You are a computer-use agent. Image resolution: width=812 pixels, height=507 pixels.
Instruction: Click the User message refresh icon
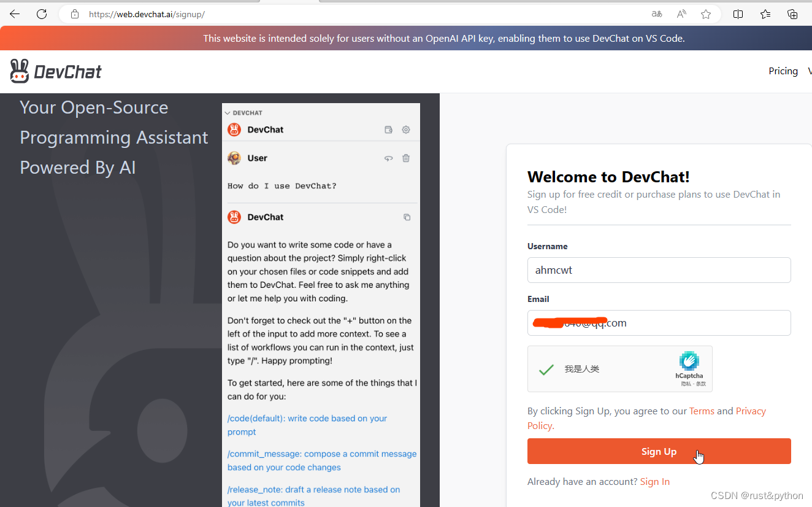click(388, 158)
